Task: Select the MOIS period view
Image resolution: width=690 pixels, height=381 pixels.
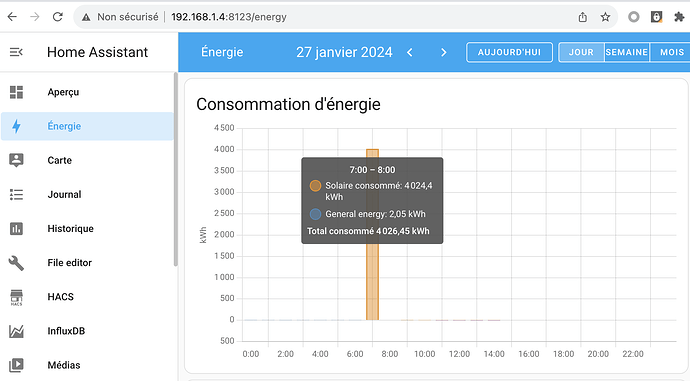Action: 671,52
